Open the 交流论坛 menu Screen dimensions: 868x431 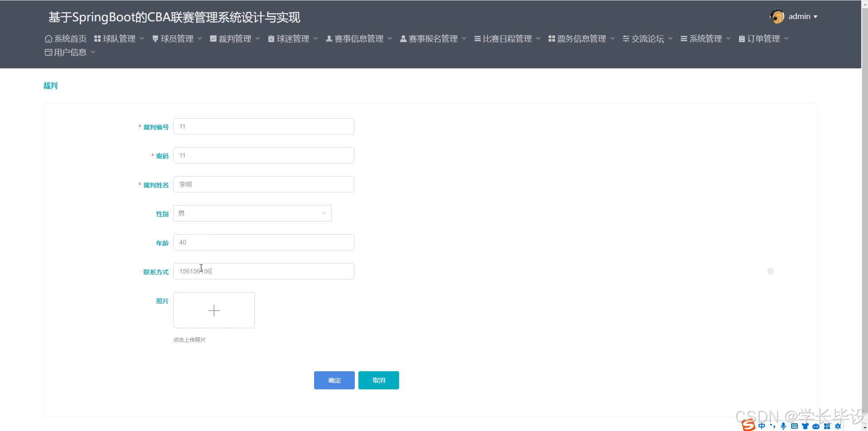coord(648,39)
